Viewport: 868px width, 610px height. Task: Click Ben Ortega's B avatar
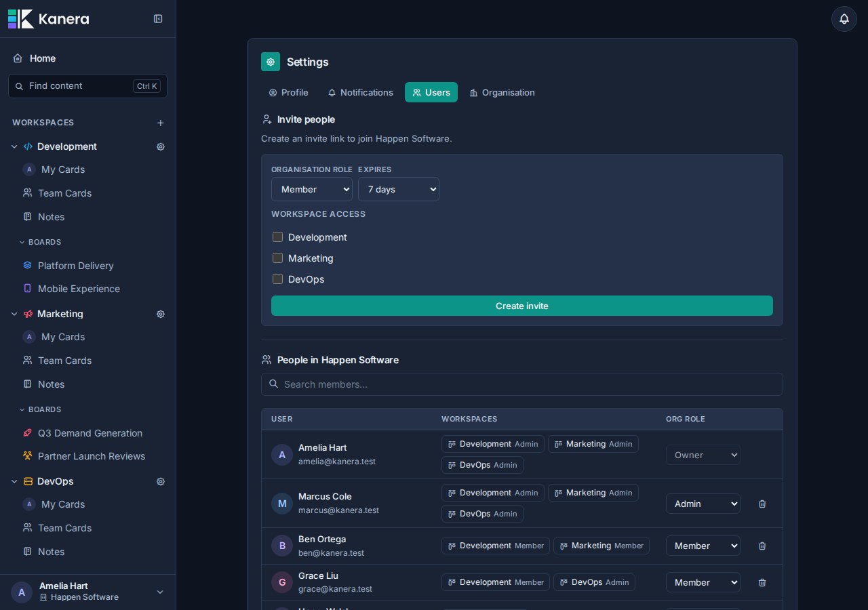coord(282,546)
